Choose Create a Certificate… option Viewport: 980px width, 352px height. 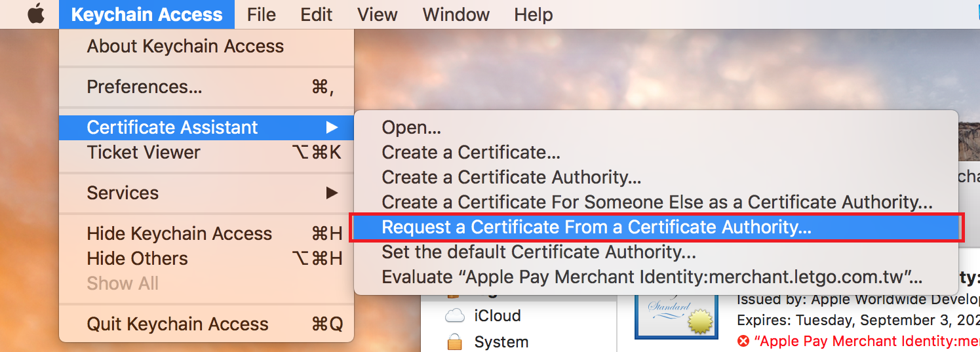[471, 152]
